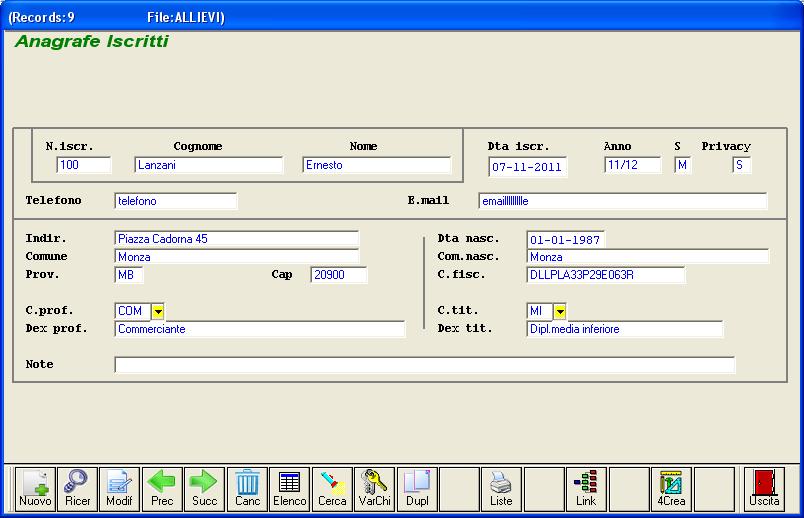Edit the current record with Modif
This screenshot has width=804, height=518.
click(x=119, y=489)
